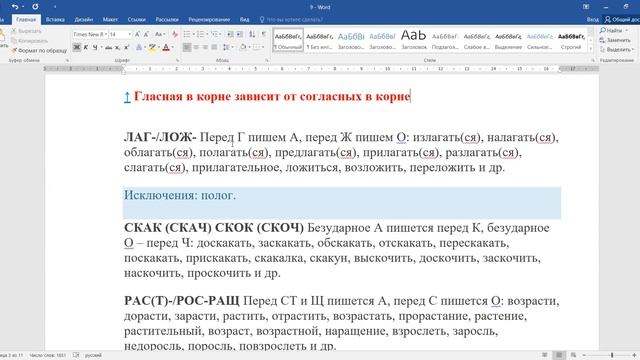Click the Undo arrow in title bar
Screen dimensions: 640x360
[x=15, y=7]
